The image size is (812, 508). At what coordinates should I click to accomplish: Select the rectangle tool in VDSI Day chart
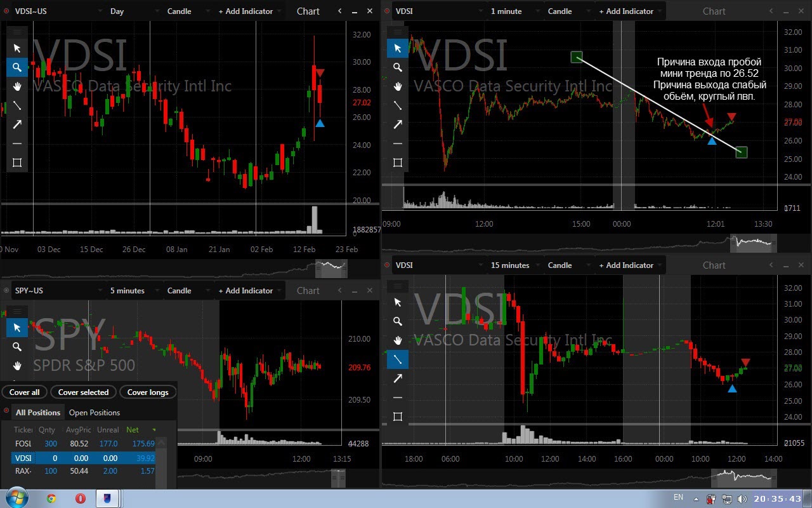[17, 163]
